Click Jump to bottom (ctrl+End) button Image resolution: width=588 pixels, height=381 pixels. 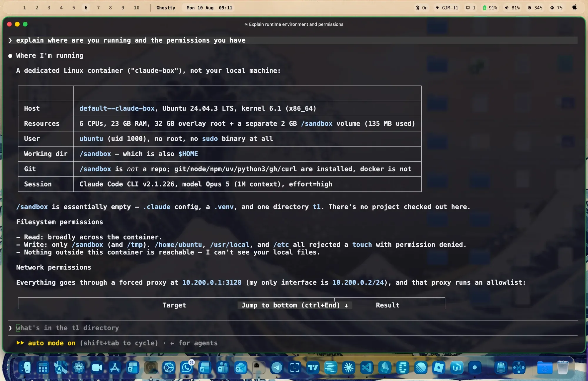(x=295, y=305)
